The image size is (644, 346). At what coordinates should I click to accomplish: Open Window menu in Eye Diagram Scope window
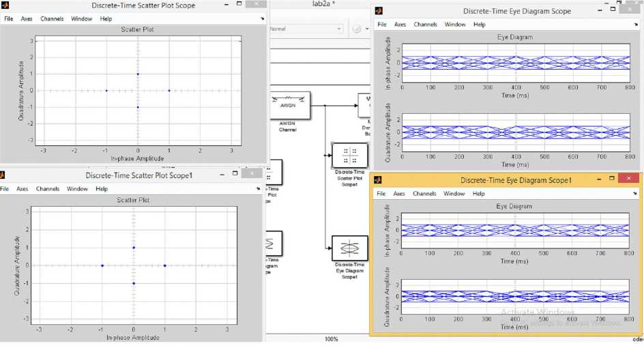click(x=455, y=25)
